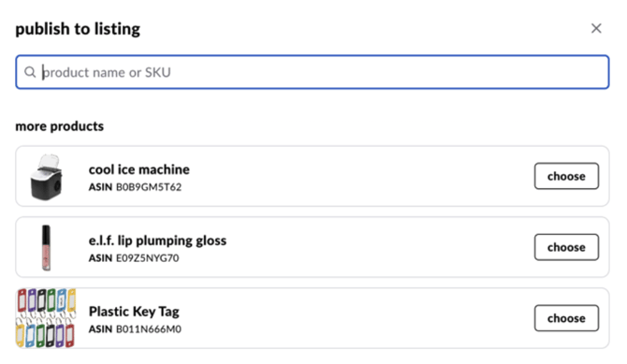The width and height of the screenshot is (627, 364).
Task: Click the more products section label
Action: coord(60,126)
